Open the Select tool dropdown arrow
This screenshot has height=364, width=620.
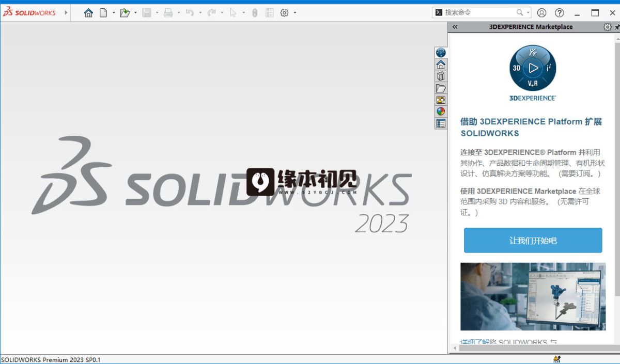[x=244, y=13]
